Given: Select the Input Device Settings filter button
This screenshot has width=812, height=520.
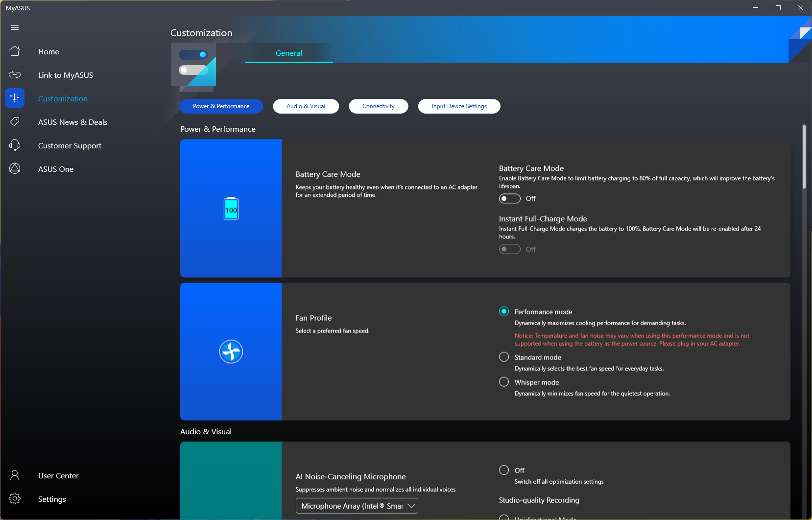Looking at the screenshot, I should [459, 106].
